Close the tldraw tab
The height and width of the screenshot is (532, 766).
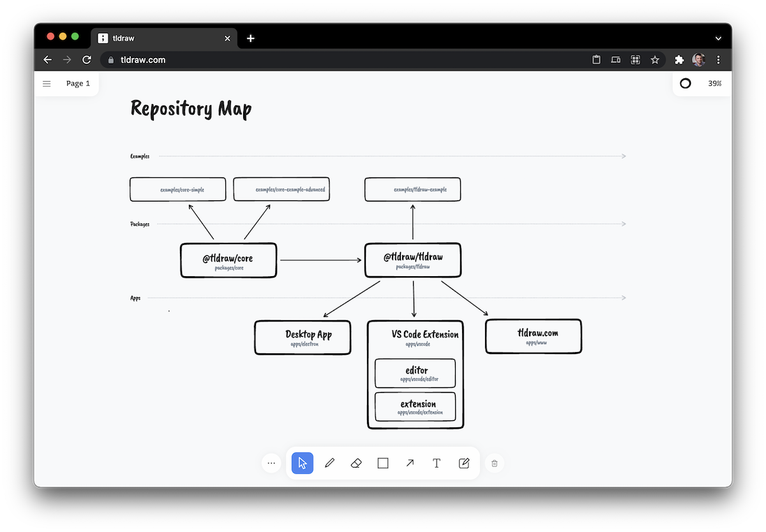pos(228,38)
